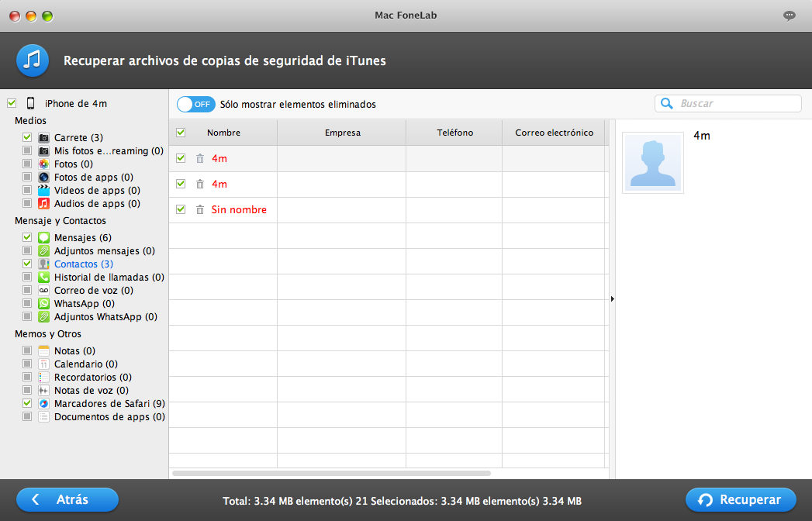Sort by Nombre column header
Screen dimensions: 812x521
point(223,133)
